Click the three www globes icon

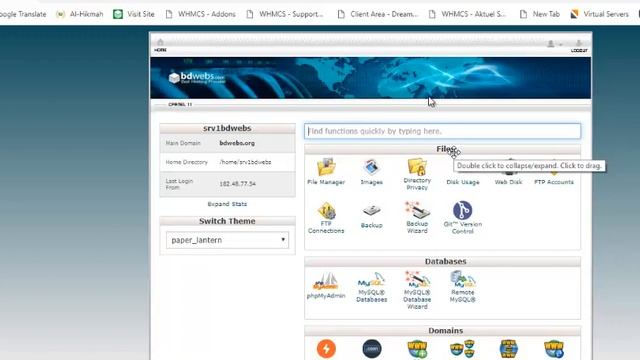click(462, 349)
